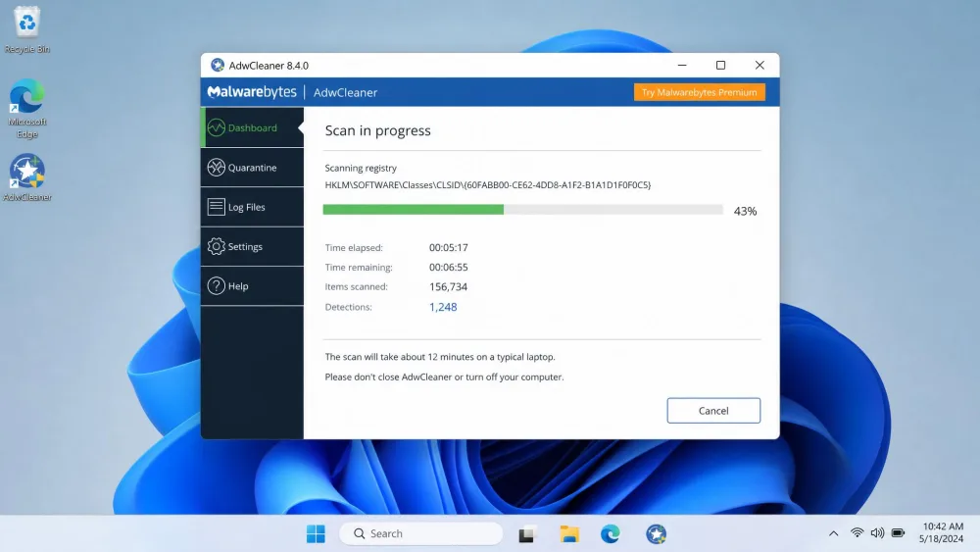This screenshot has width=980, height=552.
Task: Open the clock showing 10:42 AM
Action: (x=942, y=532)
